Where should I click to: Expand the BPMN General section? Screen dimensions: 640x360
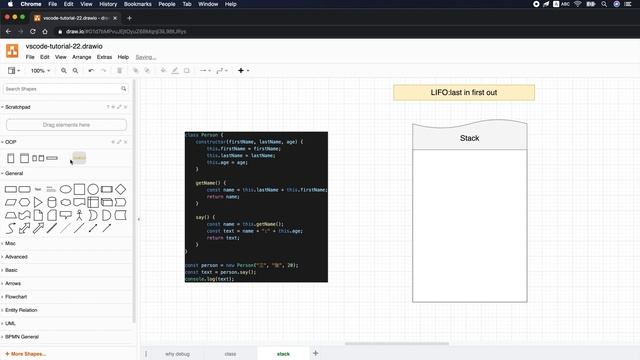[22, 337]
